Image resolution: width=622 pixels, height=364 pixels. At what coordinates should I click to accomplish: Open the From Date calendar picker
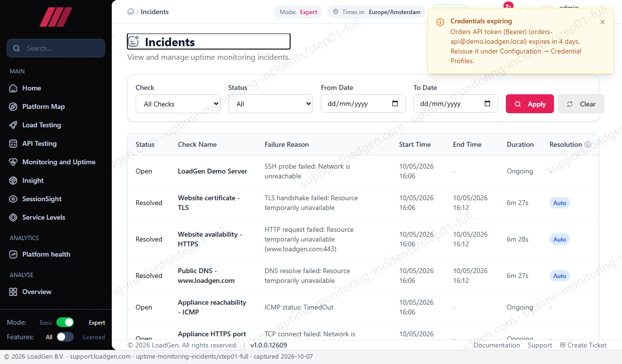pyautogui.click(x=395, y=104)
